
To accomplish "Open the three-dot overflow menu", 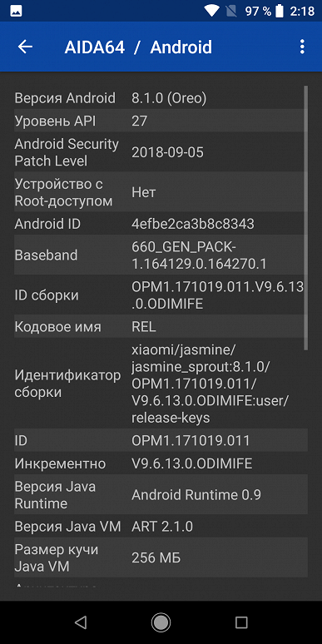I will (302, 47).
